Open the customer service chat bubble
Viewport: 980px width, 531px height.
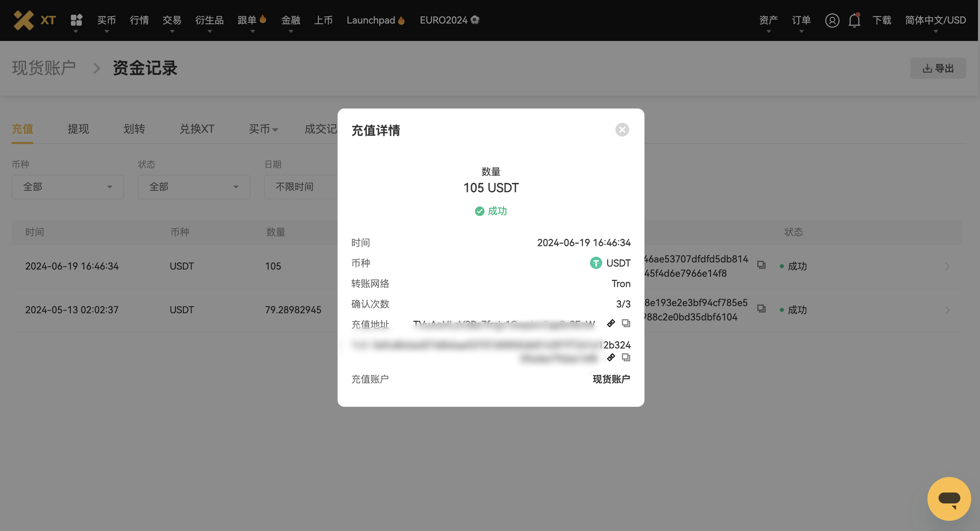[x=949, y=499]
